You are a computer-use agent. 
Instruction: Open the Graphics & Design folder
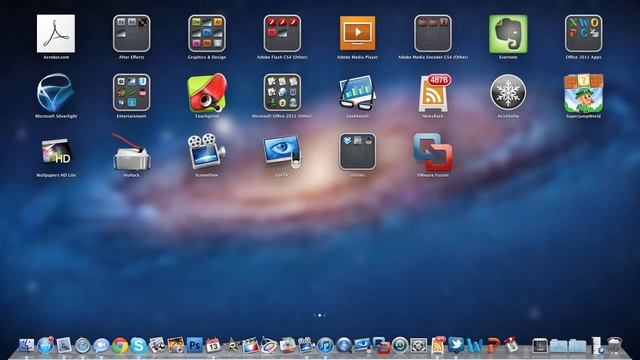tap(207, 33)
